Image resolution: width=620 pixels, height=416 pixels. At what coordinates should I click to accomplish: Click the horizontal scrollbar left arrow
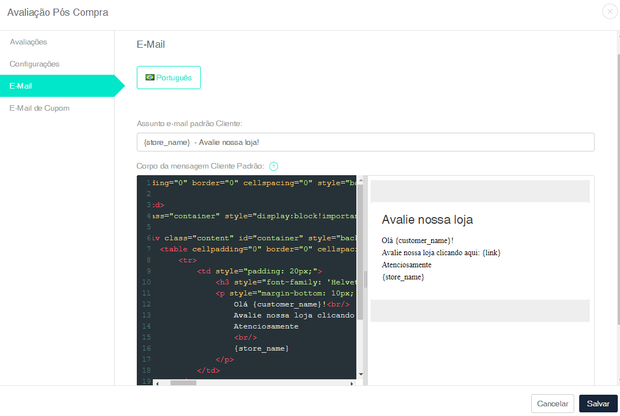157,383
